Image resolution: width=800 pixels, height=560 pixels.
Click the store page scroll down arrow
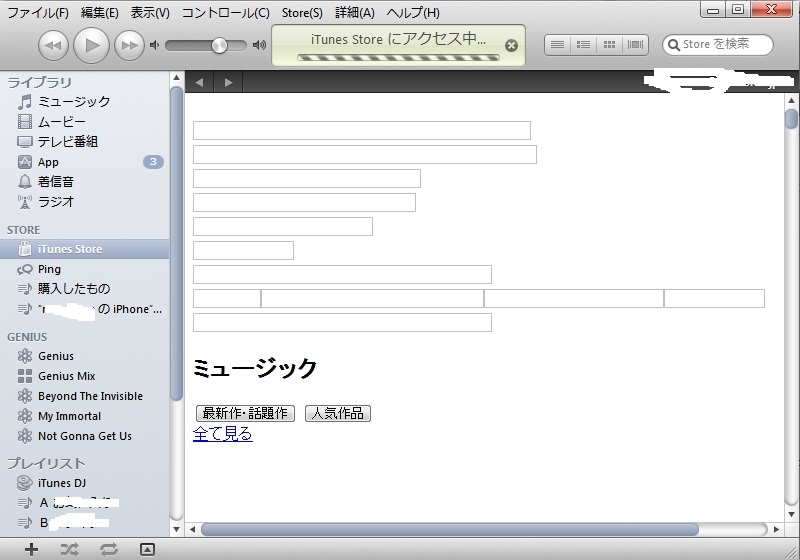coord(791,514)
